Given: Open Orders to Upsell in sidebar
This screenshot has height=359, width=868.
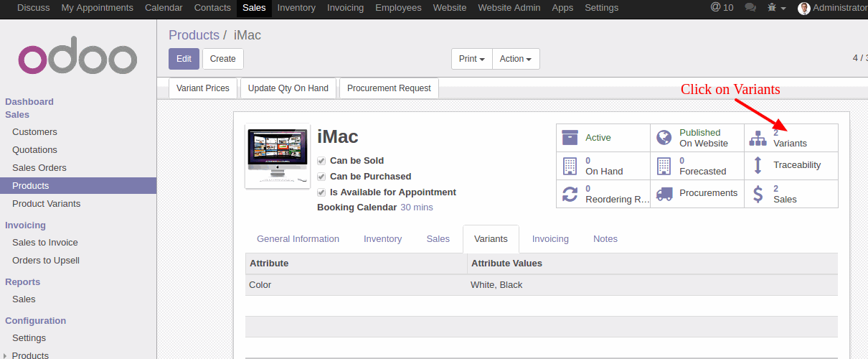Looking at the screenshot, I should pyautogui.click(x=46, y=261).
